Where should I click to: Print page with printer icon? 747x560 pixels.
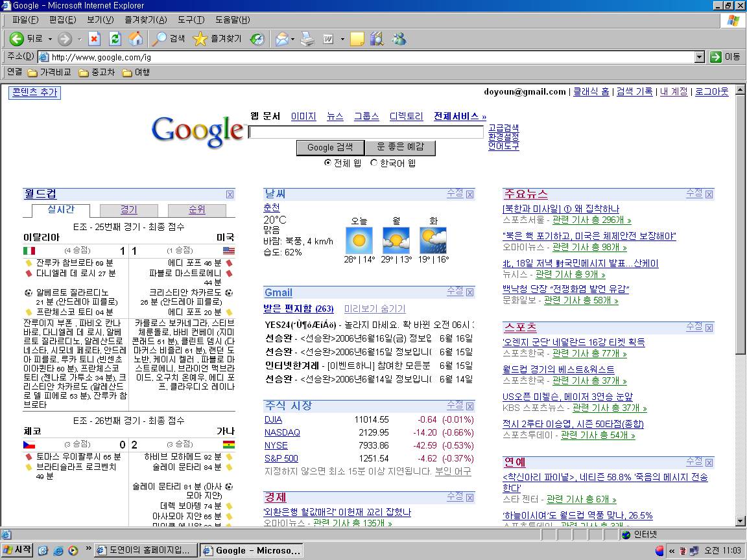[x=307, y=39]
